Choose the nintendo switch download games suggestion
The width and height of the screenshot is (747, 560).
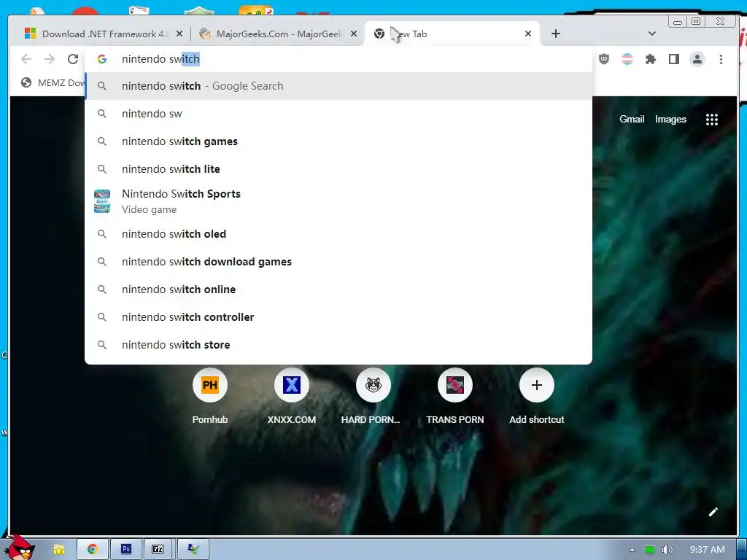[x=338, y=262]
